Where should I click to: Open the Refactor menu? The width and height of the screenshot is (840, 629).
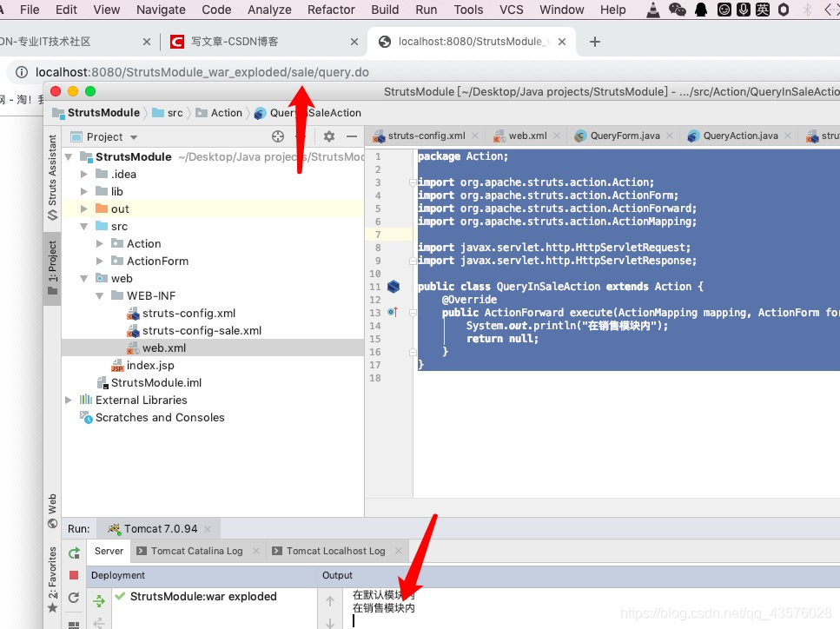(x=331, y=10)
